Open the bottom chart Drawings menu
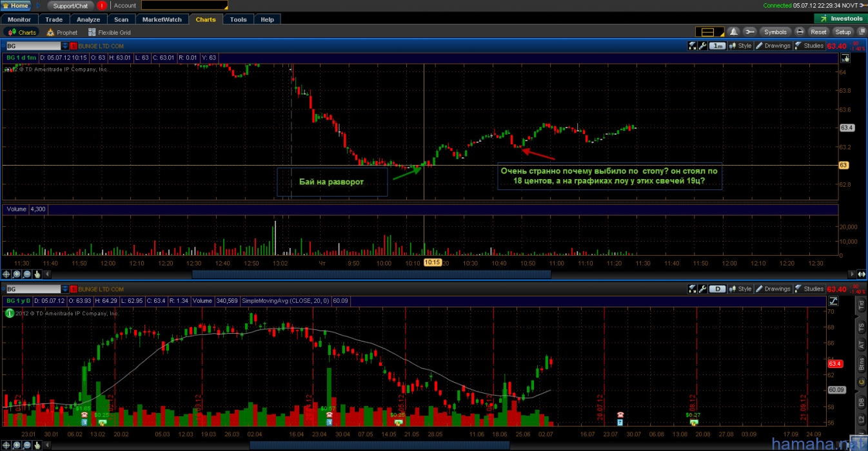The image size is (868, 451). point(773,289)
